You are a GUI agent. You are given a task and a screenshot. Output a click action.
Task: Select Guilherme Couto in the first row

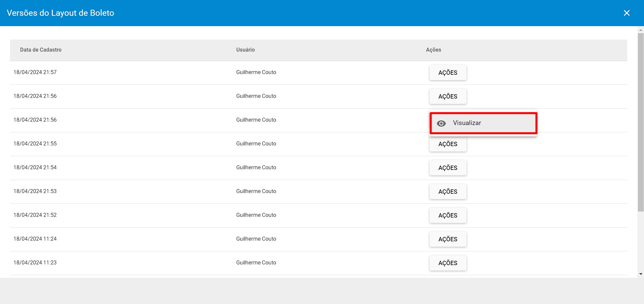coord(256,72)
